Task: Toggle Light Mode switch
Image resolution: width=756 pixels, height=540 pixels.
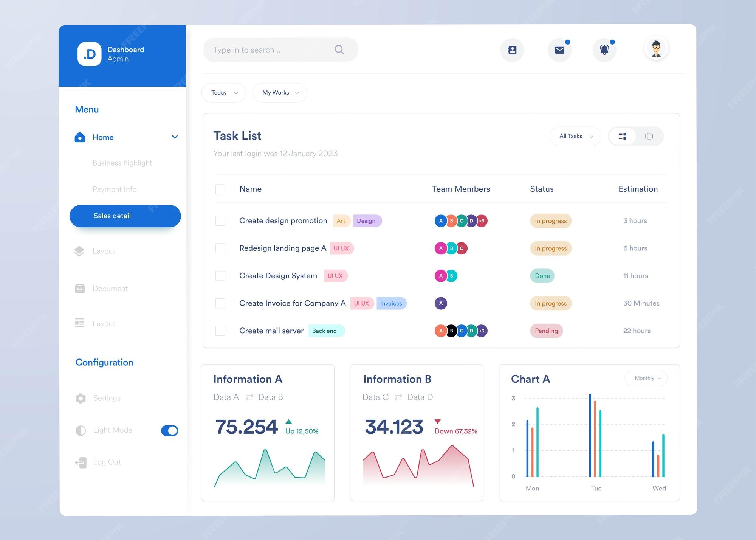Action: pos(169,430)
